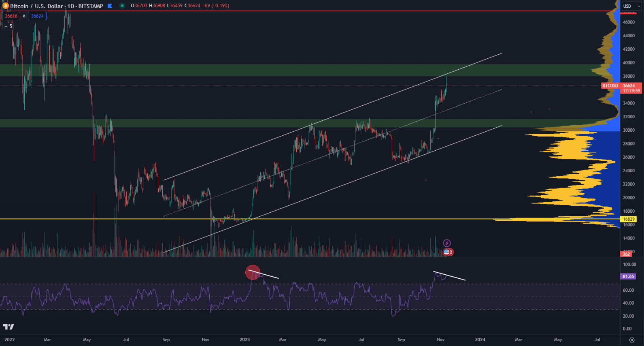Viewport: 644px width, 346px height.
Task: Click the spread value 8
Action: coord(24,16)
